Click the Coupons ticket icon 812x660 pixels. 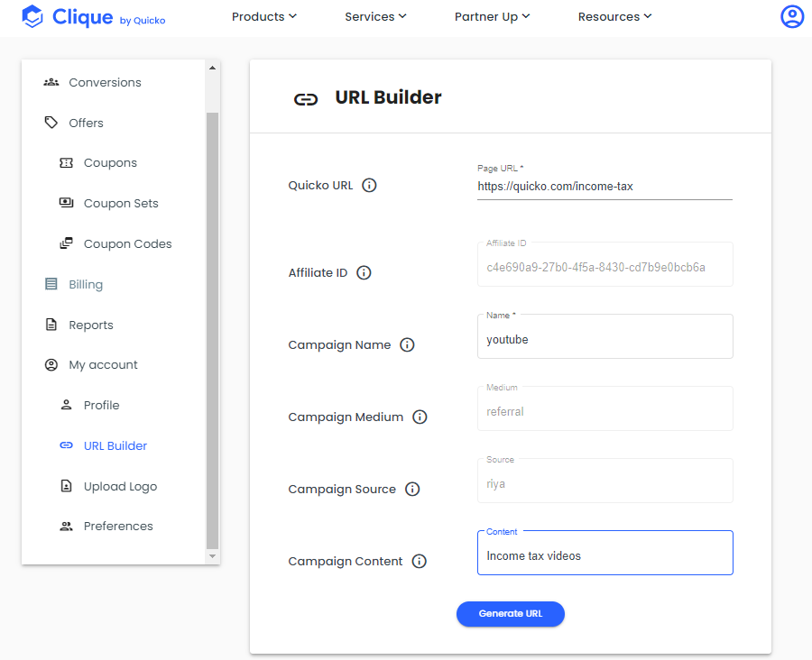(66, 163)
